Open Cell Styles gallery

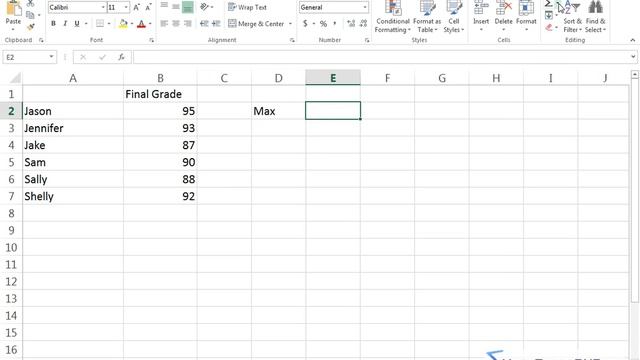click(x=453, y=17)
